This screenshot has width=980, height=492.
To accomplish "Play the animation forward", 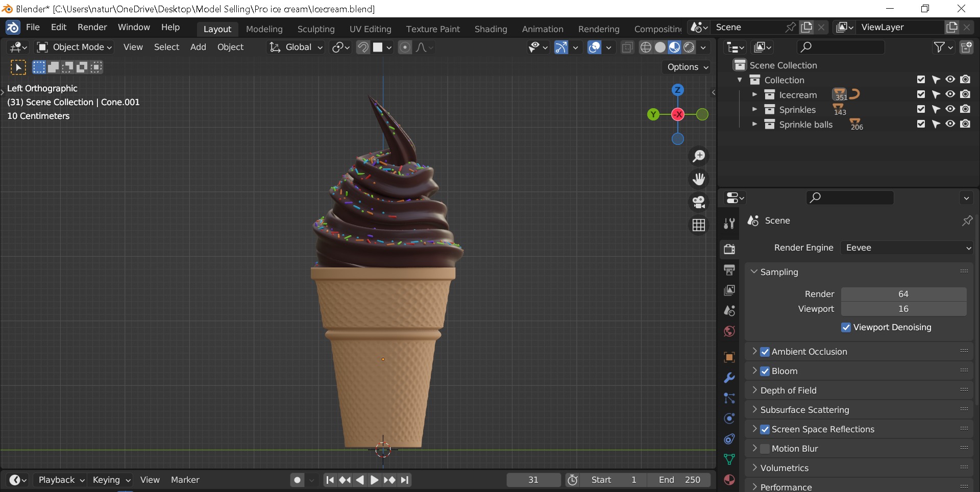I will pos(374,480).
